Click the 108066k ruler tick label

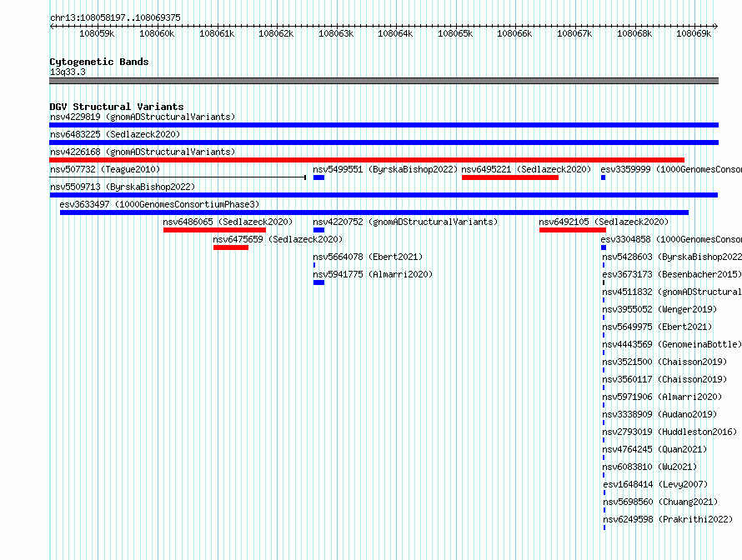(514, 33)
